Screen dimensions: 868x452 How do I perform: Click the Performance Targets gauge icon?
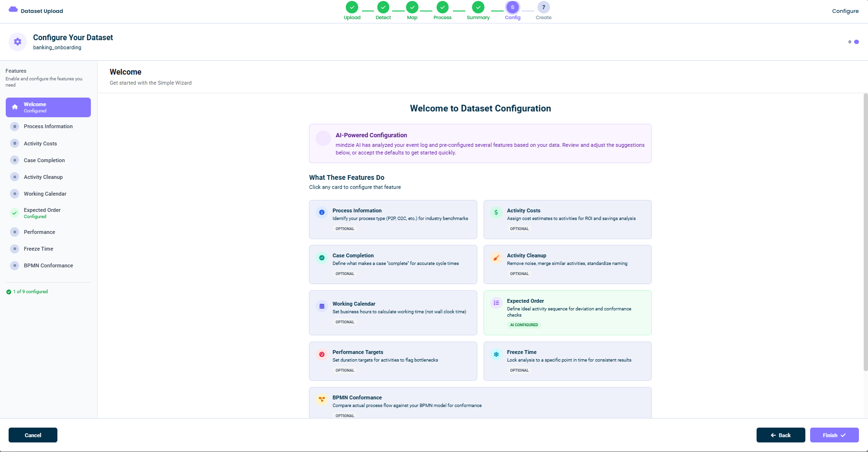coord(322,354)
